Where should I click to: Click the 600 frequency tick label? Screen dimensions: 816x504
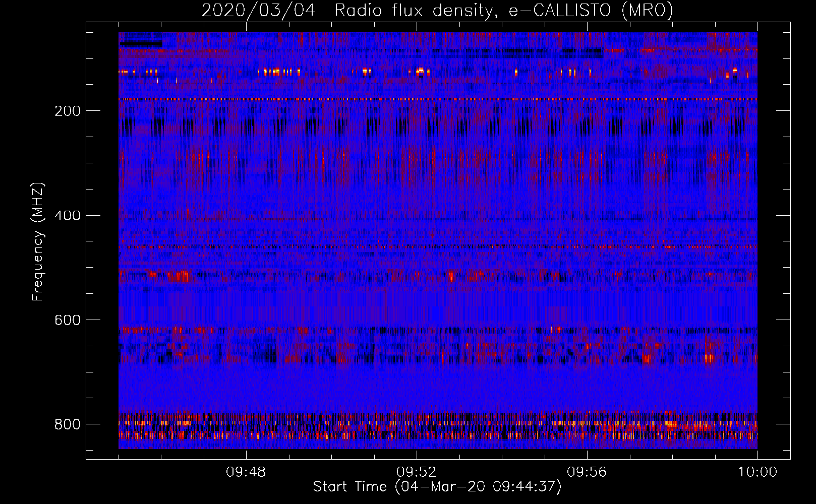(67, 321)
